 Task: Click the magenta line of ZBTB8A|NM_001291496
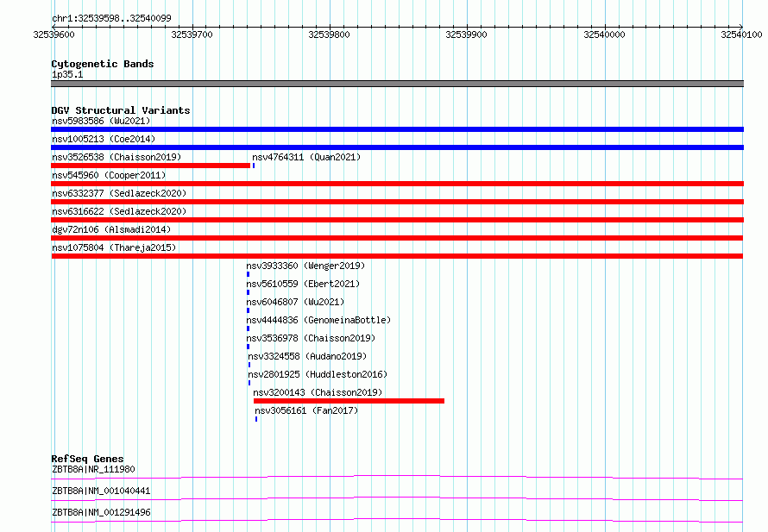[x=397, y=520]
